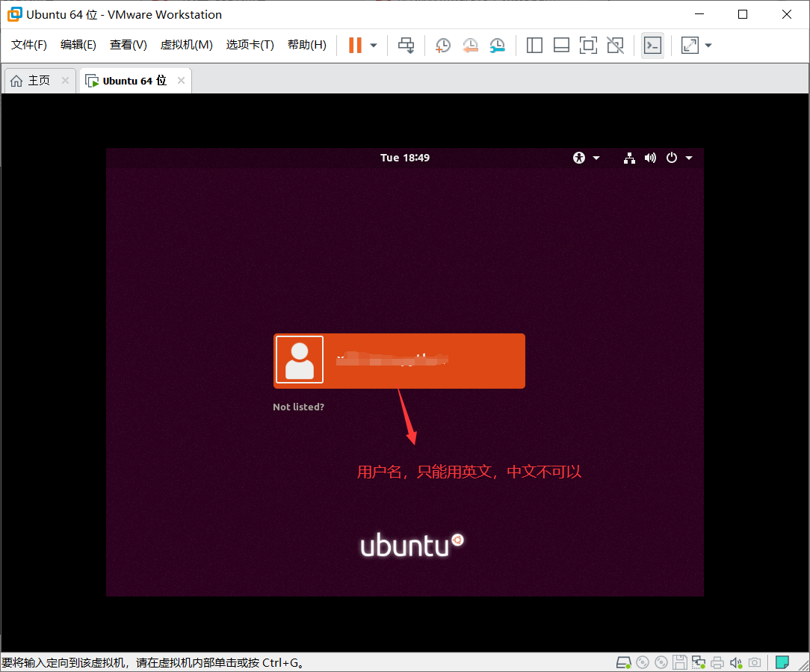Click the camera device status icon

(x=755, y=662)
